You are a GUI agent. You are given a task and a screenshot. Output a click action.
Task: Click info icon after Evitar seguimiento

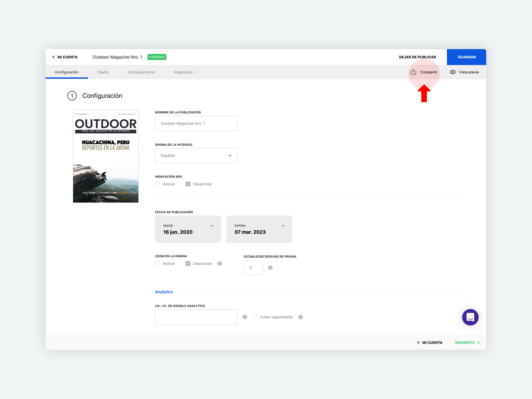(300, 317)
